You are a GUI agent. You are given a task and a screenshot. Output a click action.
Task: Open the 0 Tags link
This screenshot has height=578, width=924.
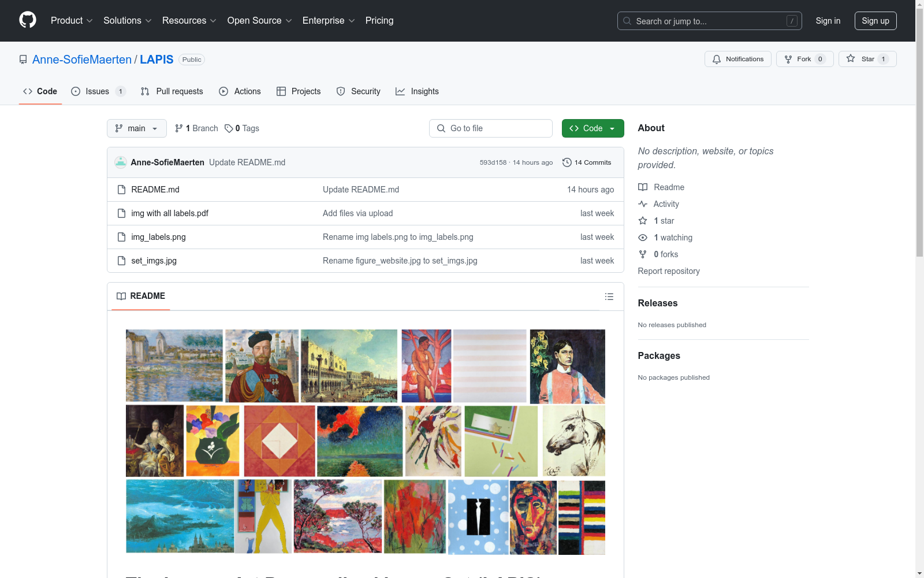pos(242,128)
